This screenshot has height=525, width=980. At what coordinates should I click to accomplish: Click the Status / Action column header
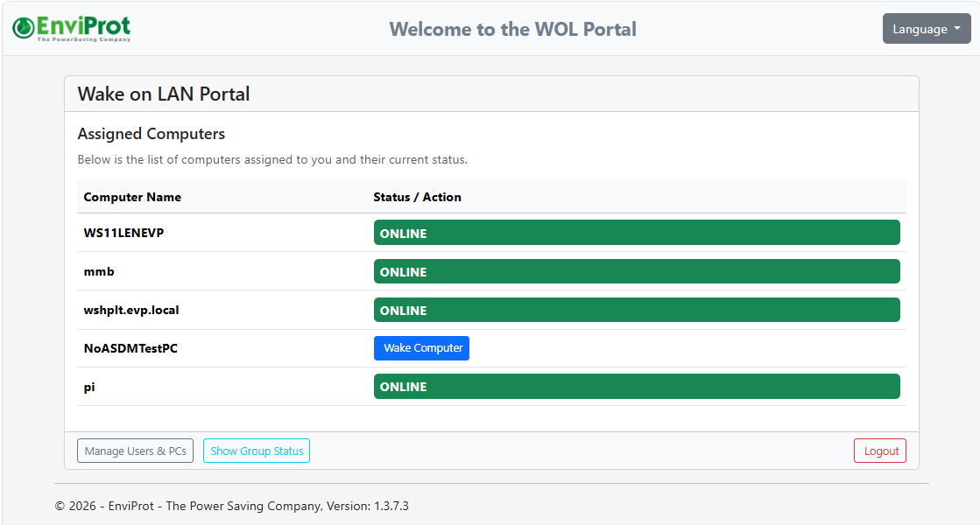coord(418,197)
